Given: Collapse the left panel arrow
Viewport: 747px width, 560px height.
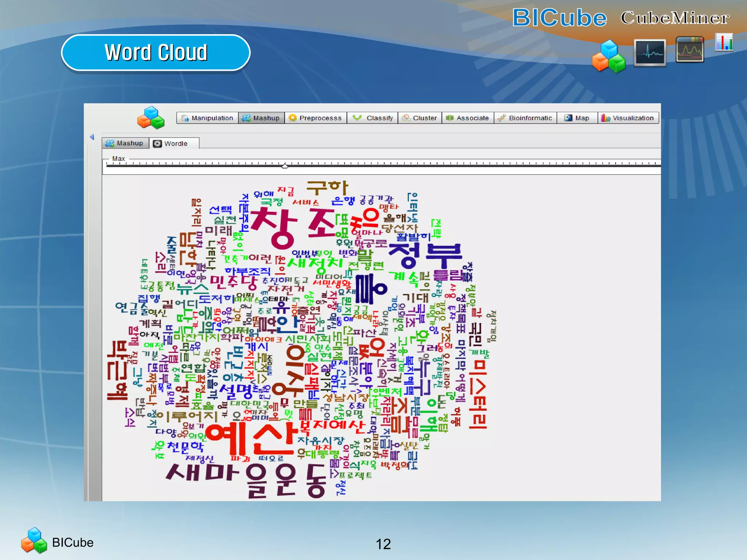Looking at the screenshot, I should click(92, 137).
